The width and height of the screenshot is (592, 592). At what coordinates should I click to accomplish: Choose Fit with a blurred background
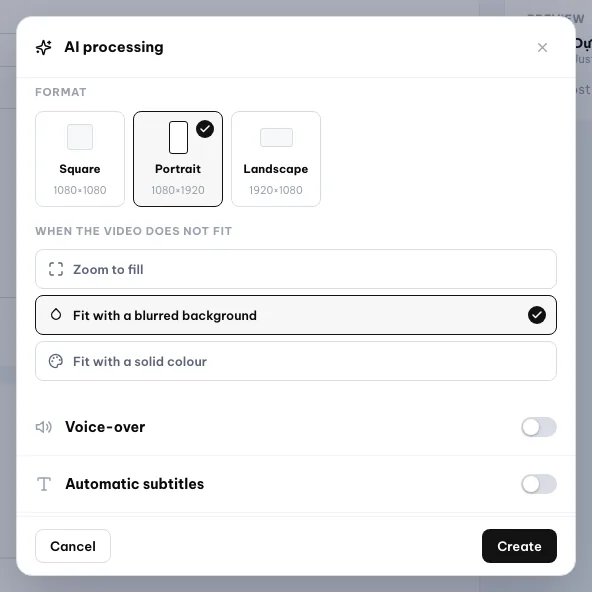(x=296, y=315)
